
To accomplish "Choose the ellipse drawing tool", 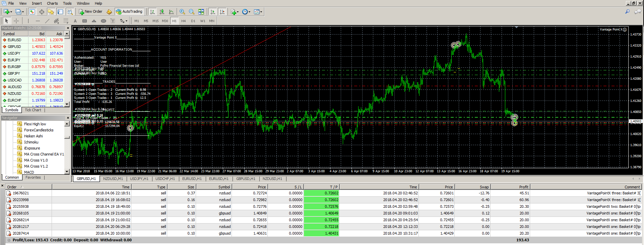I will pyautogui.click(x=103, y=21).
